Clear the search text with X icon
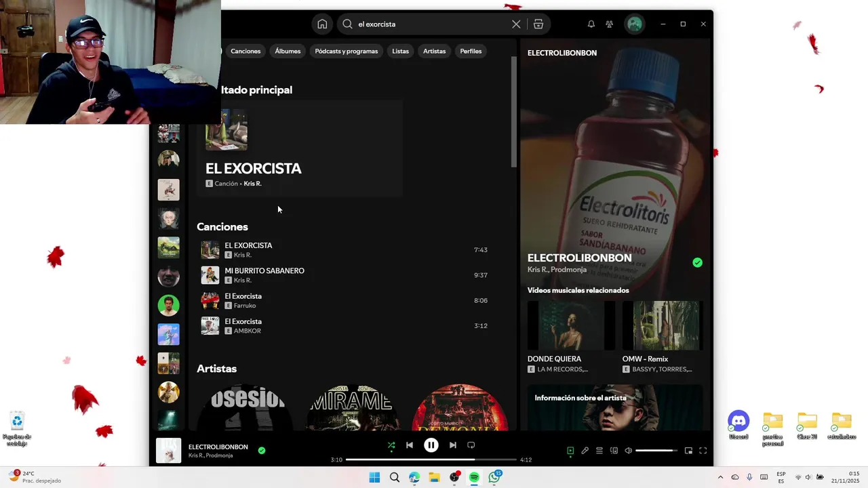Viewport: 868px width, 488px height. pyautogui.click(x=516, y=24)
